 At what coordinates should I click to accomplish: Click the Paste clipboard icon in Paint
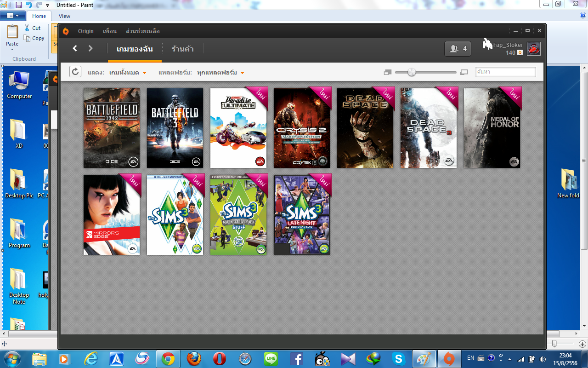click(12, 31)
